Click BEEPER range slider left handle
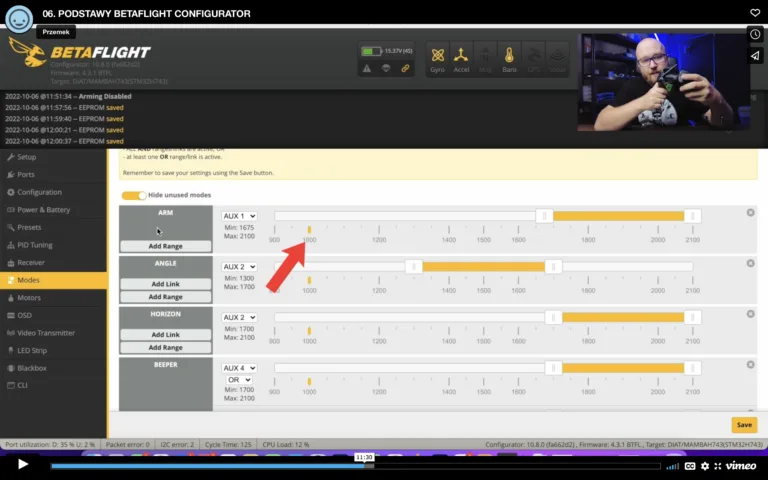The width and height of the screenshot is (768, 480). (553, 368)
